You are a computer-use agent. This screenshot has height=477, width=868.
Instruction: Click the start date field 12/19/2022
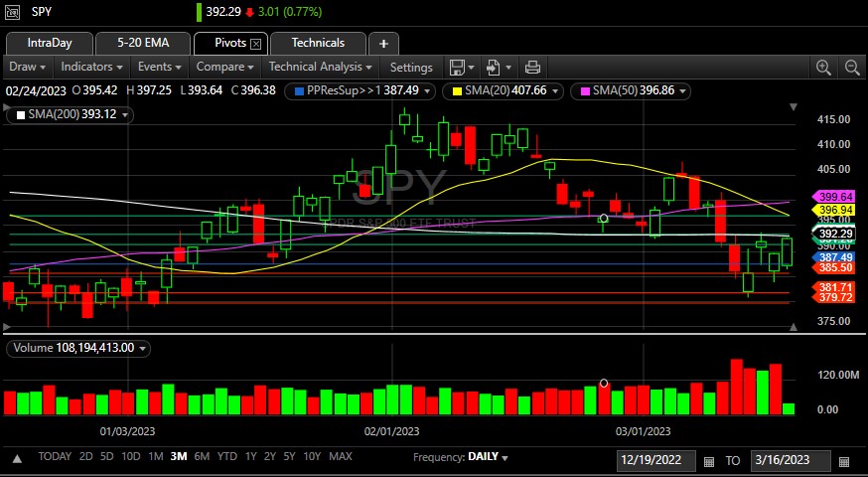[655, 461]
